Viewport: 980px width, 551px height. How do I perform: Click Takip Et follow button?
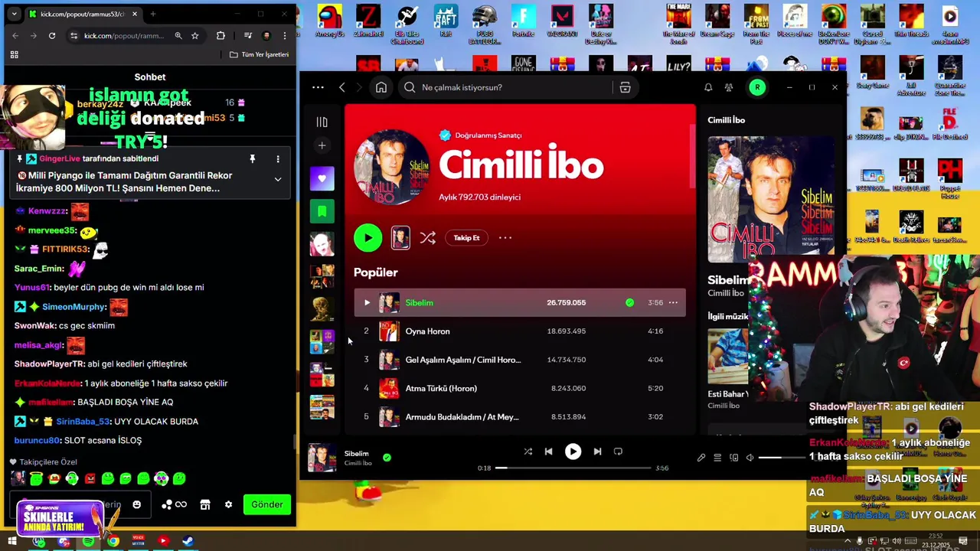[x=466, y=238]
